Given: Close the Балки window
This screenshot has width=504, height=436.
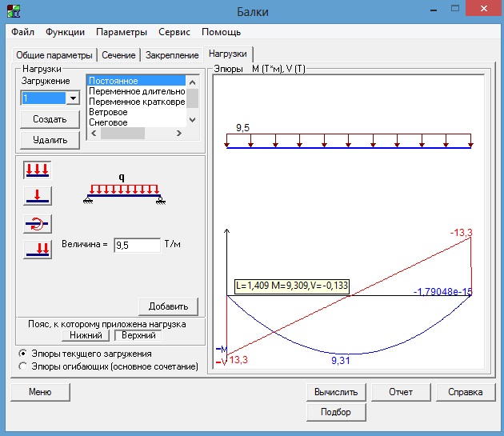Looking at the screenshot, I should 484,9.
